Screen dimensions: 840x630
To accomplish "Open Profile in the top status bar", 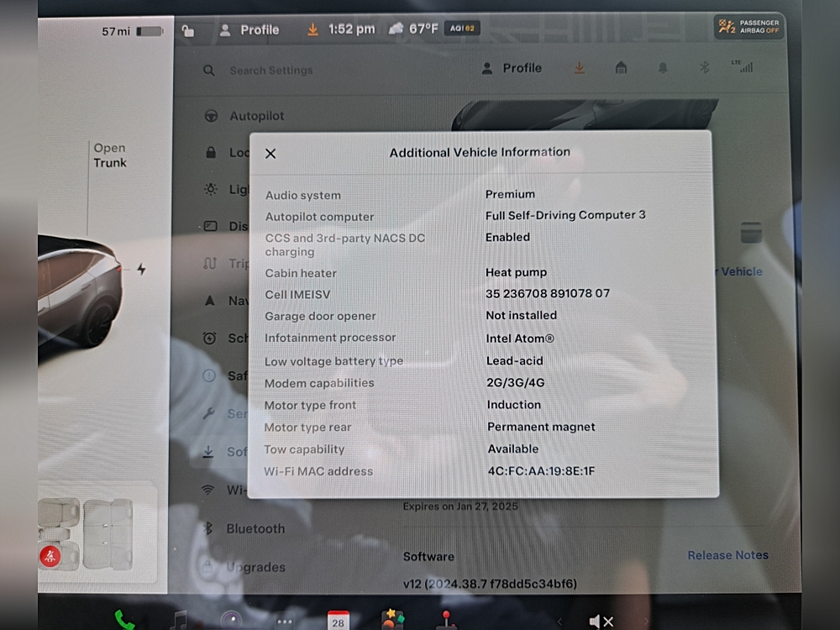I will [x=249, y=30].
